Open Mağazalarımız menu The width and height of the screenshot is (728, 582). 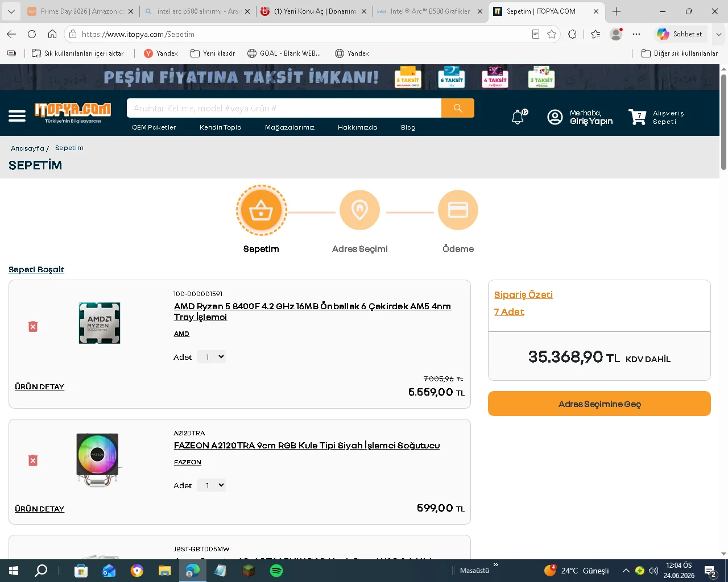(x=289, y=127)
